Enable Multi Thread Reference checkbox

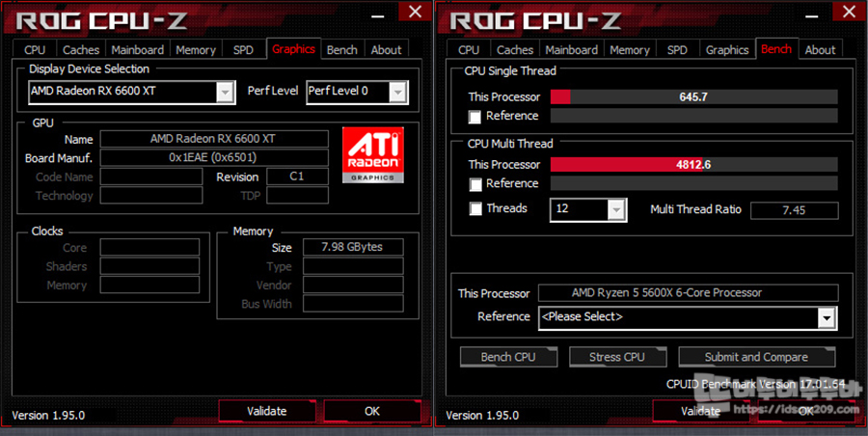point(475,184)
